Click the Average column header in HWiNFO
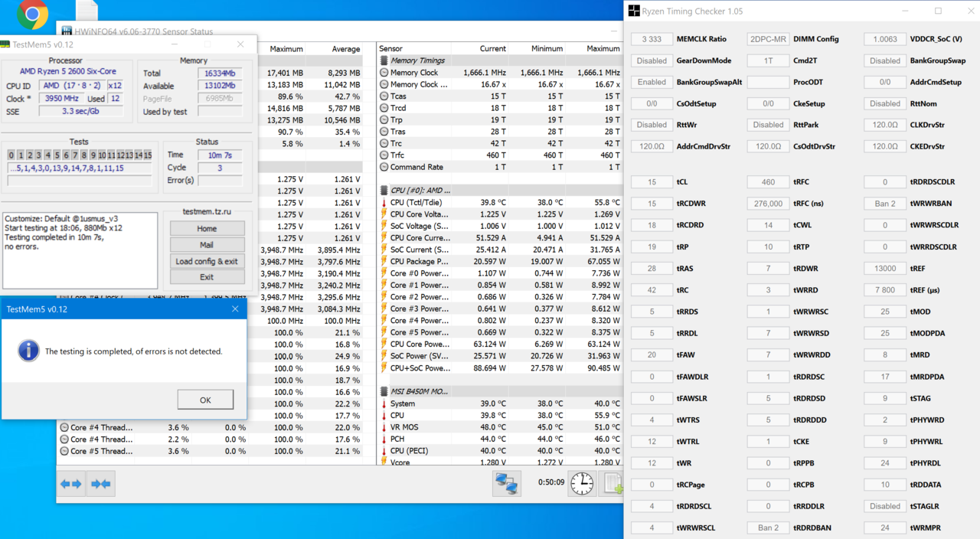 pos(346,49)
